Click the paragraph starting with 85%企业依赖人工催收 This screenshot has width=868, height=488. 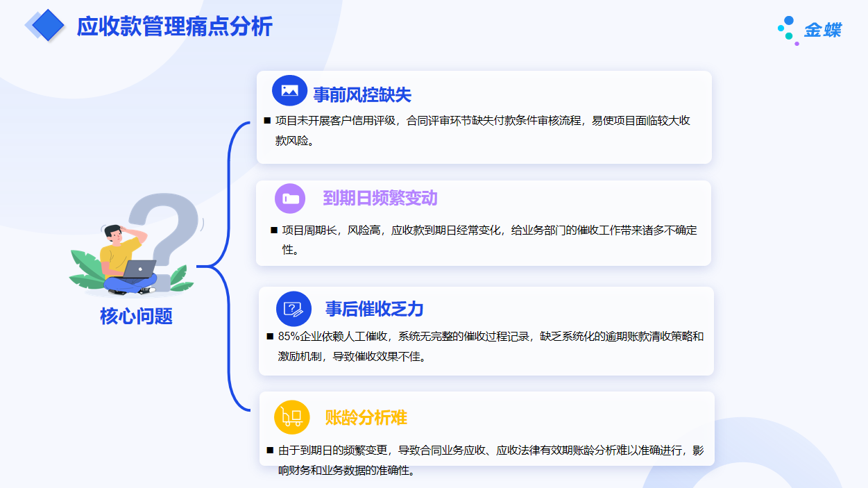point(490,346)
